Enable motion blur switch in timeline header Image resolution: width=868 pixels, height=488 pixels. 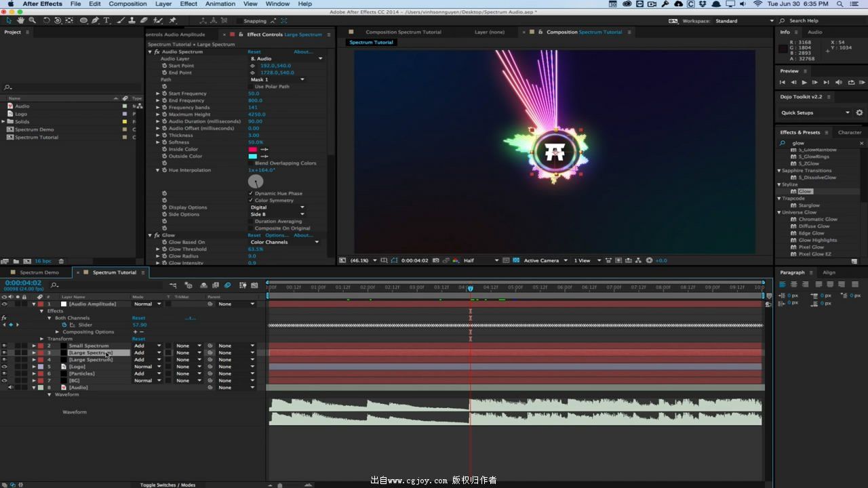tap(227, 285)
